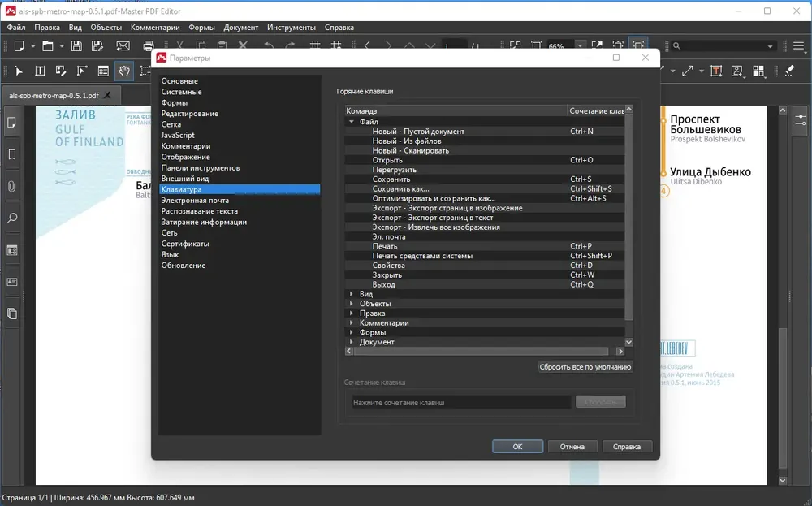812x506 pixels.
Task: Click the four-squares grid toolbar icon
Action: (x=758, y=71)
